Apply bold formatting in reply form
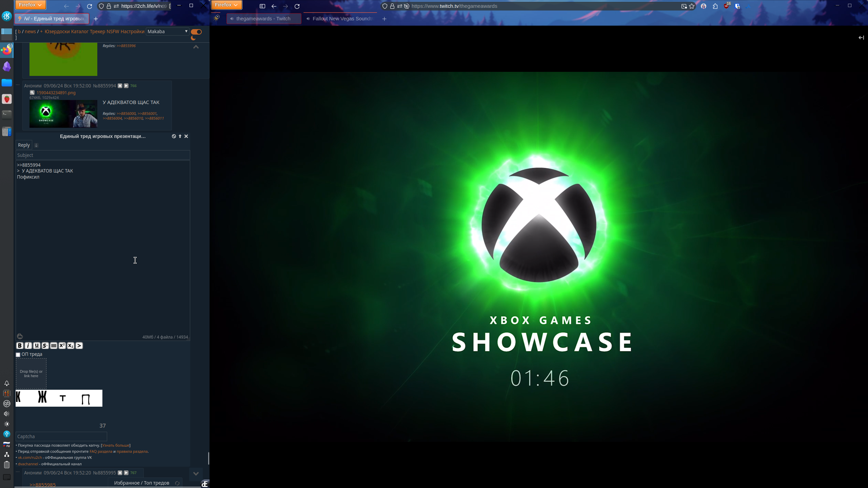Screen dimensions: 868x488 coord(20,346)
